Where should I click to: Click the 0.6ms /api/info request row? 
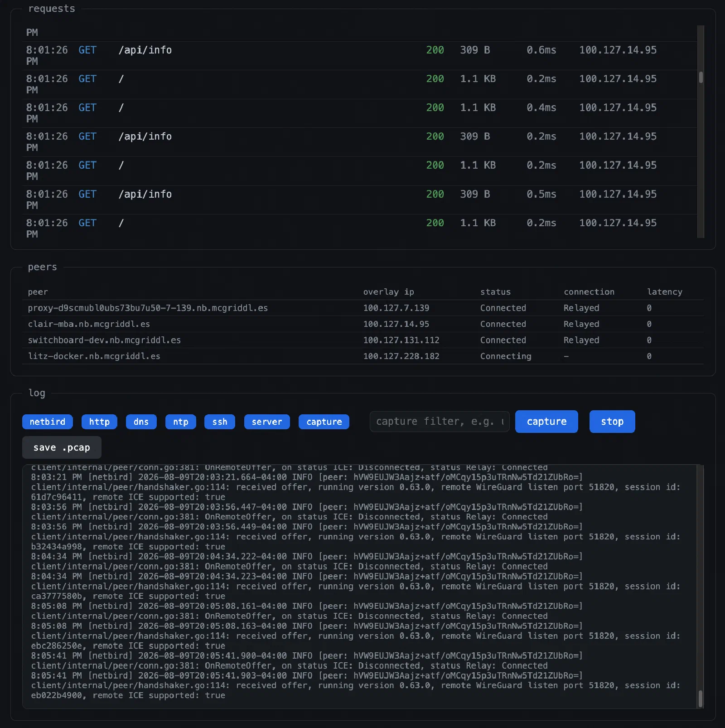pos(360,55)
